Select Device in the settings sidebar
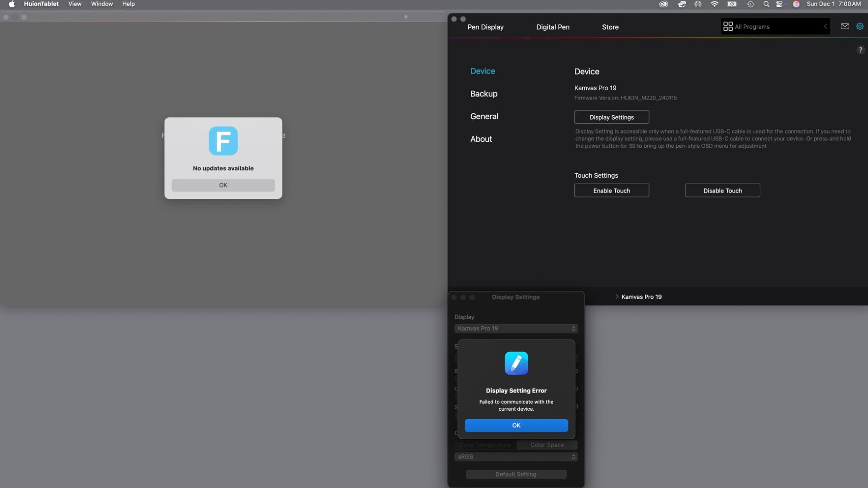 [483, 71]
